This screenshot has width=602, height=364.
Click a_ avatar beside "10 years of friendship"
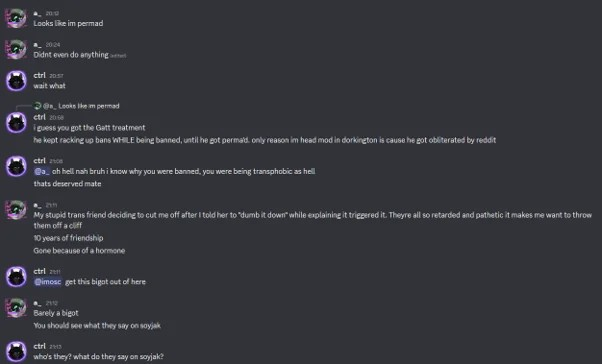(x=16, y=210)
